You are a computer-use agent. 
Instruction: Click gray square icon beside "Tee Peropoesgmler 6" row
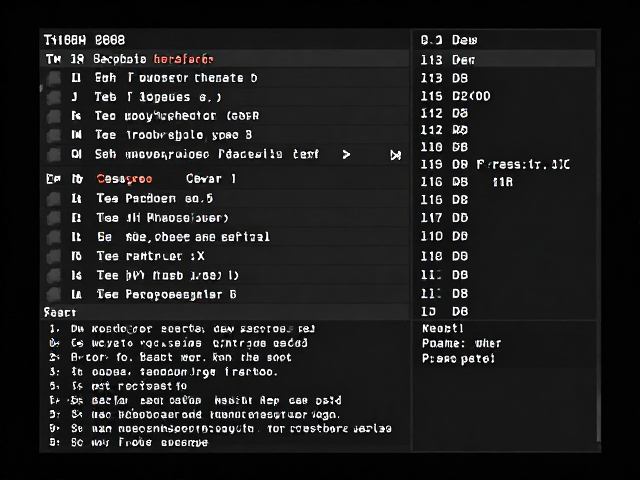[x=53, y=295]
